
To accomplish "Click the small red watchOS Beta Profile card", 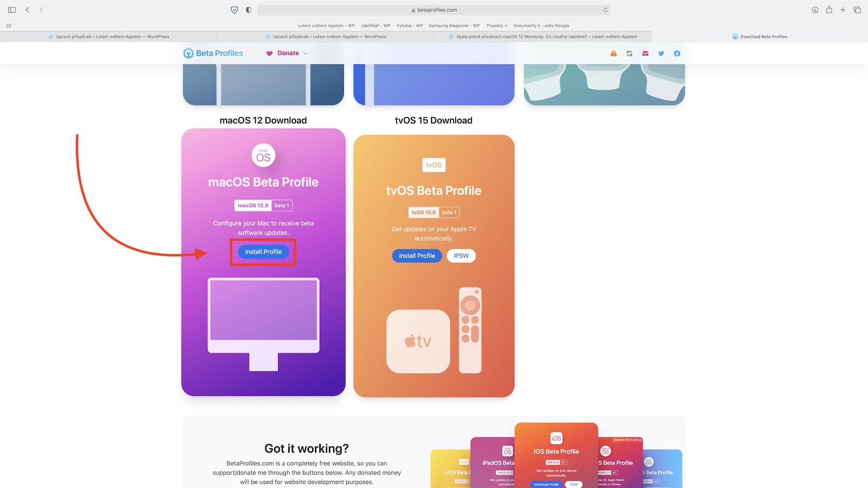I will (620, 462).
